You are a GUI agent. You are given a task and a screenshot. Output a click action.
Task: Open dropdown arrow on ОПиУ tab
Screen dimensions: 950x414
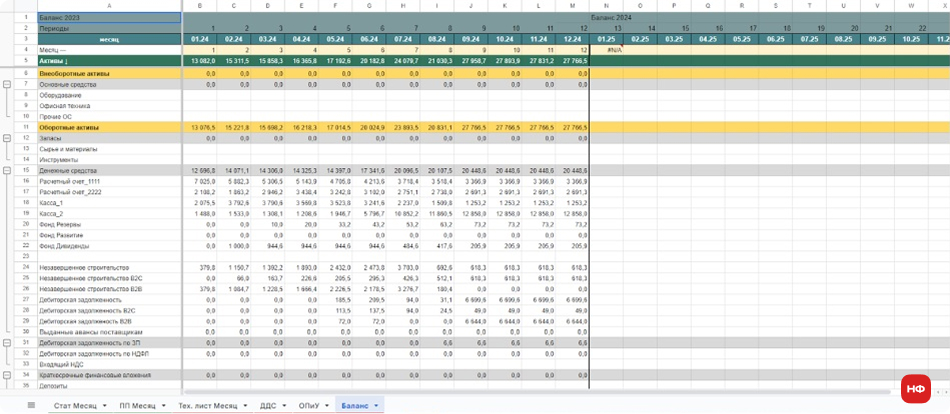[328, 405]
